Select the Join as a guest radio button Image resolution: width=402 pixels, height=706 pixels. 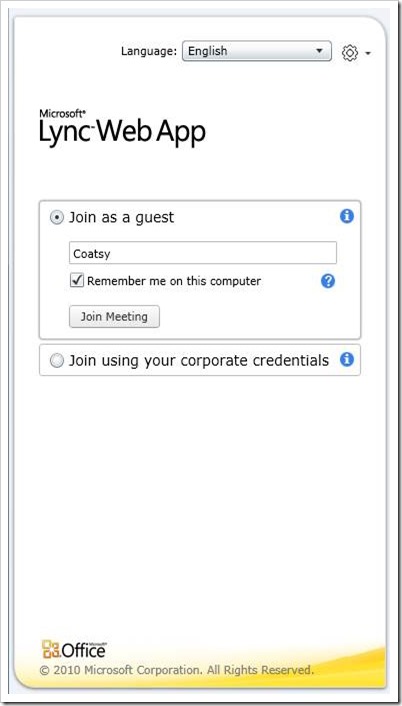(x=57, y=218)
